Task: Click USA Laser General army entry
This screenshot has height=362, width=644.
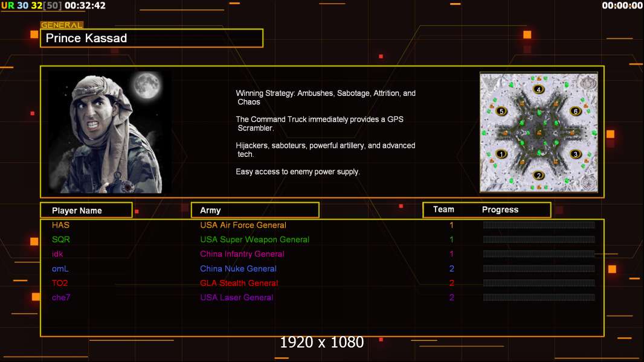Action: (237, 297)
